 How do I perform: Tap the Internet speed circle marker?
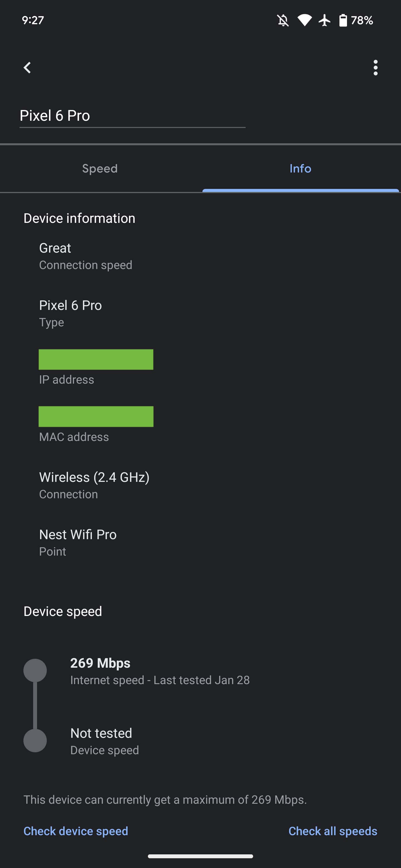click(x=35, y=670)
